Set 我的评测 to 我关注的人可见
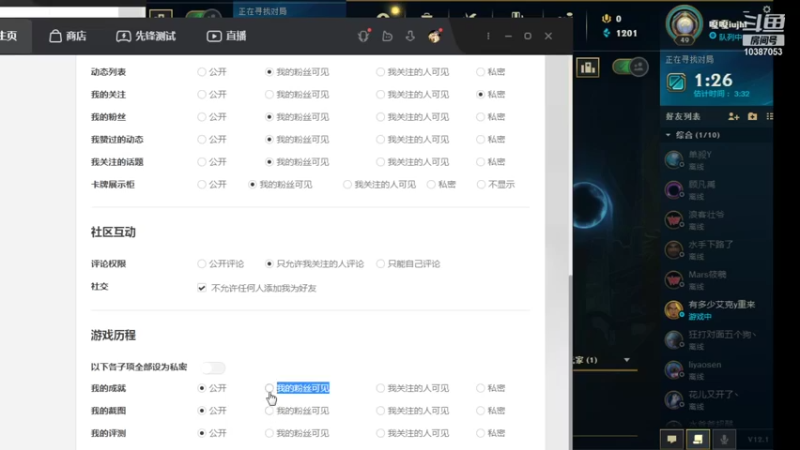Screen dimensions: 800x450 point(380,433)
